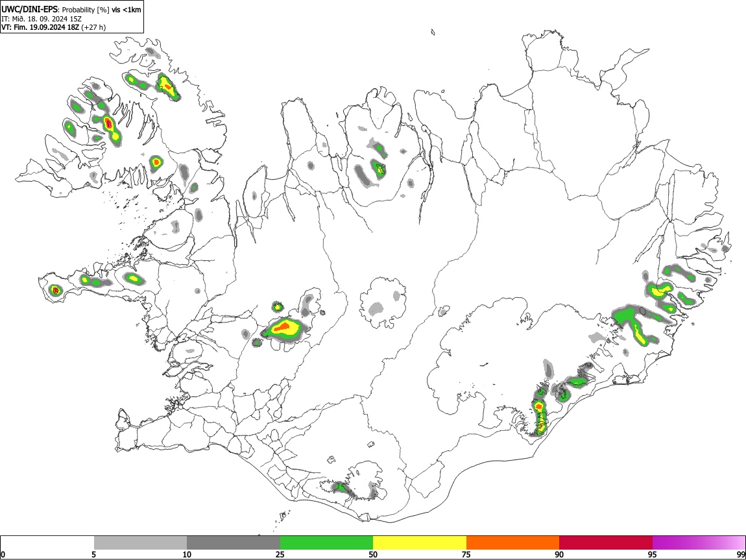The image size is (746, 560).
Task: Click the white 0-5 legend segment
Action: pyautogui.click(x=47, y=542)
